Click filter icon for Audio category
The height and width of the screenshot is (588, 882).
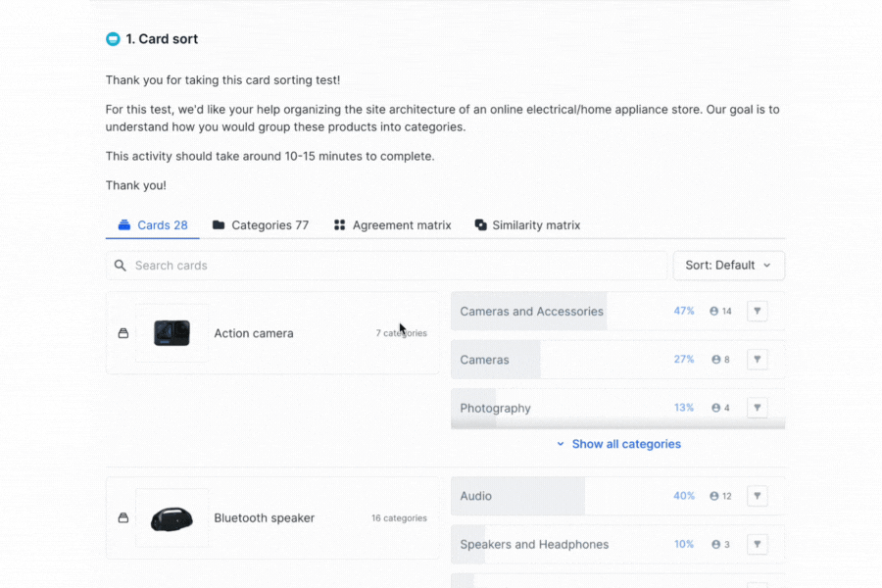pos(757,496)
